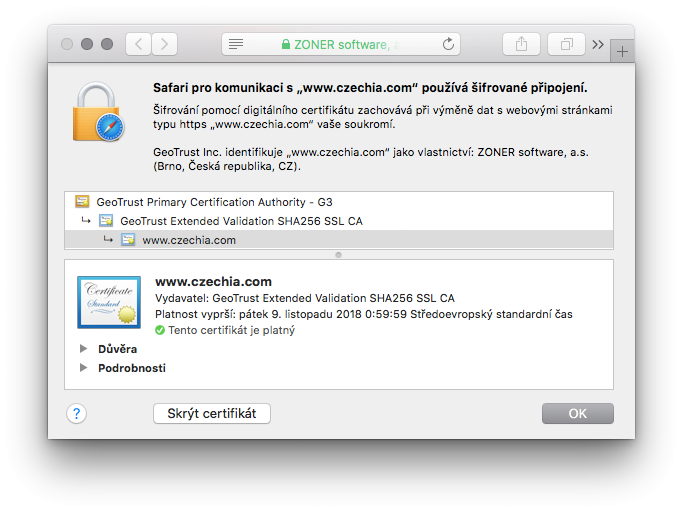The image size is (682, 513).
Task: Expand the Důvěra disclosure triangle
Action: pyautogui.click(x=83, y=349)
